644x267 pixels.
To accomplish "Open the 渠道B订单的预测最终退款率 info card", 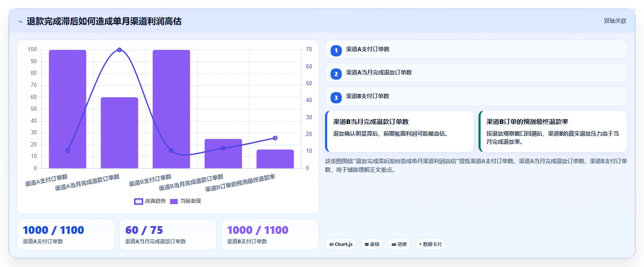I will [552, 131].
